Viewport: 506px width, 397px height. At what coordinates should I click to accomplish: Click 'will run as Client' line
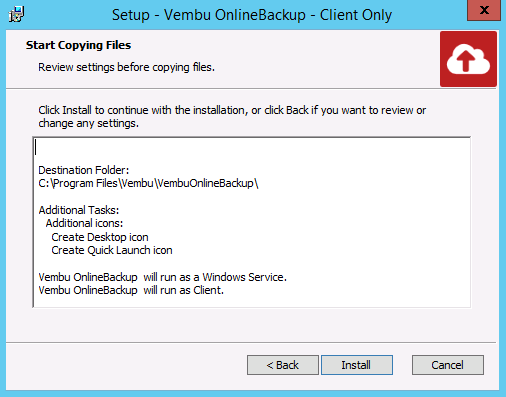pos(131,290)
